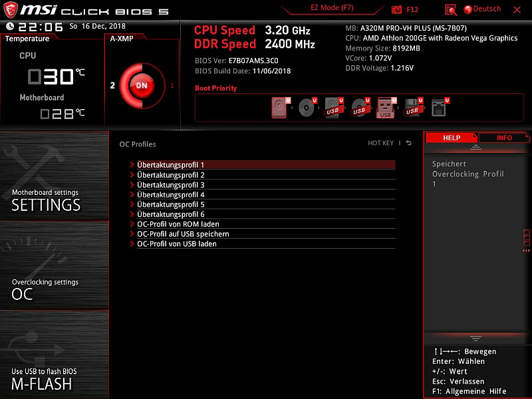
Task: Select A-XMP profile 2
Action: [x=112, y=85]
